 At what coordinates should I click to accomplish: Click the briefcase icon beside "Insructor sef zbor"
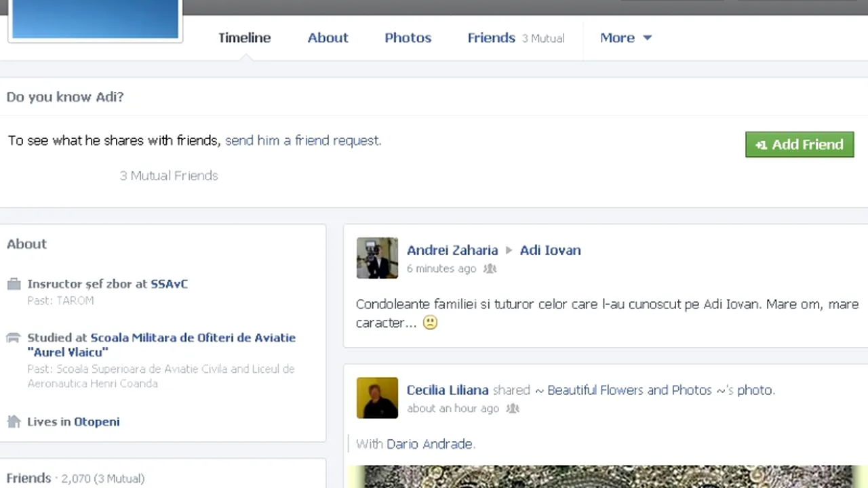point(14,284)
